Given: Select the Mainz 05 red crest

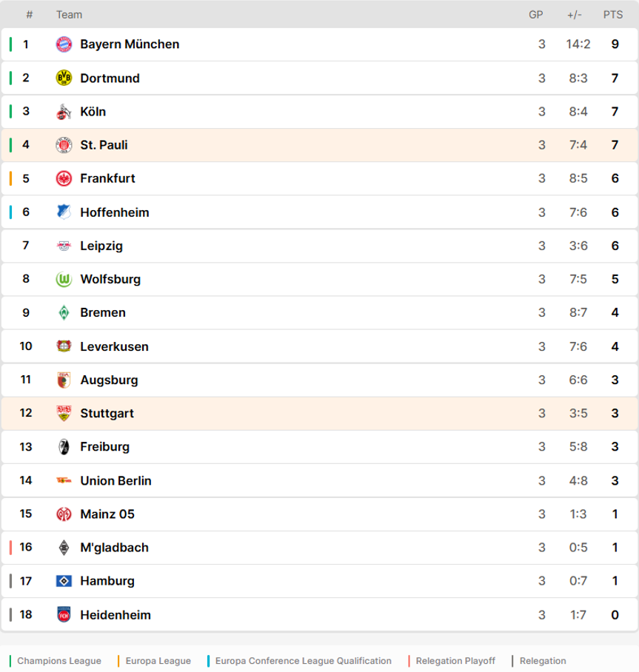Looking at the screenshot, I should point(64,514).
